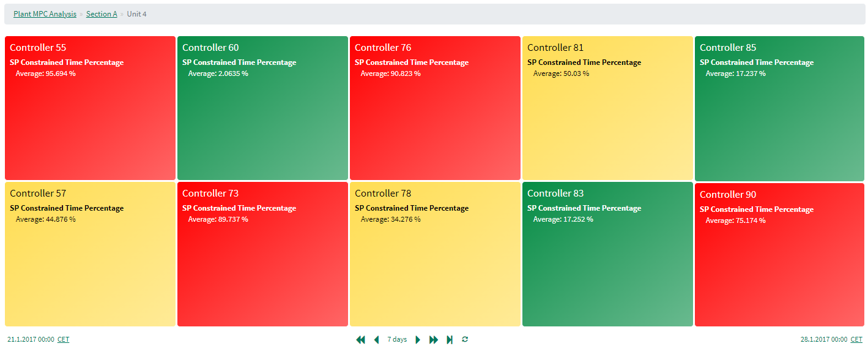Open the Controller 60 tile
The width and height of the screenshot is (868, 346).
262,108
